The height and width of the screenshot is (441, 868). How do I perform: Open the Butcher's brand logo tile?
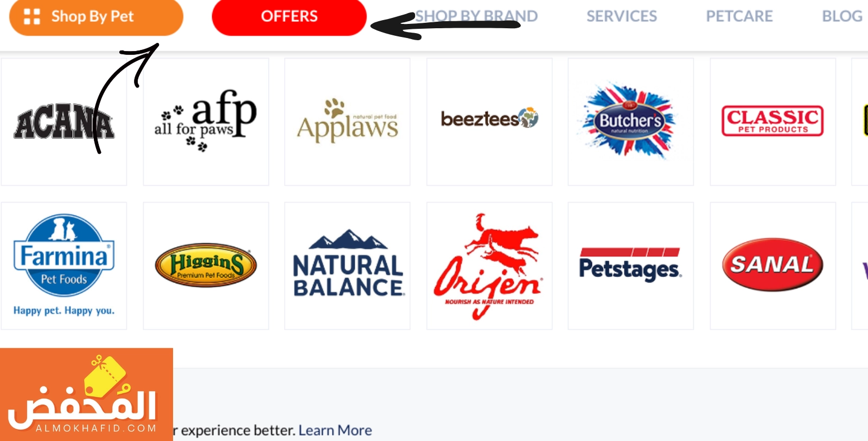[x=630, y=122]
